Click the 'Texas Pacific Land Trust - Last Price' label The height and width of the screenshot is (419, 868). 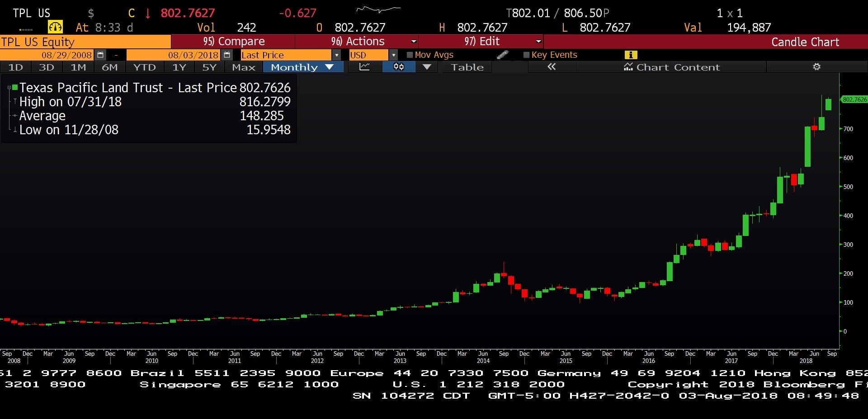(128, 87)
